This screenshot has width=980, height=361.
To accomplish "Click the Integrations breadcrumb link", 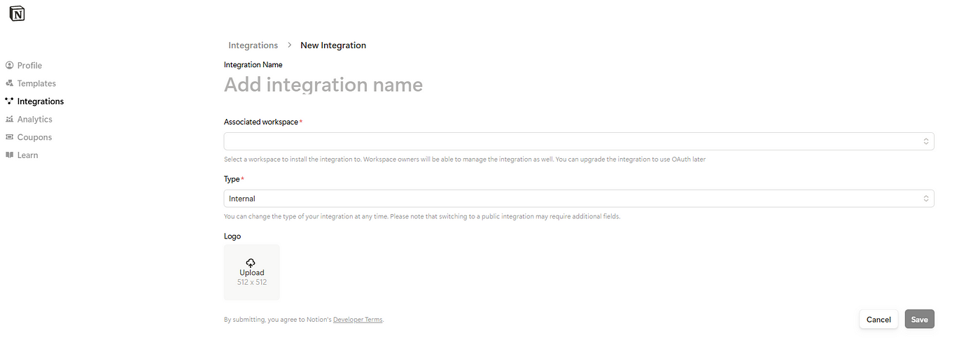I will pos(253,45).
